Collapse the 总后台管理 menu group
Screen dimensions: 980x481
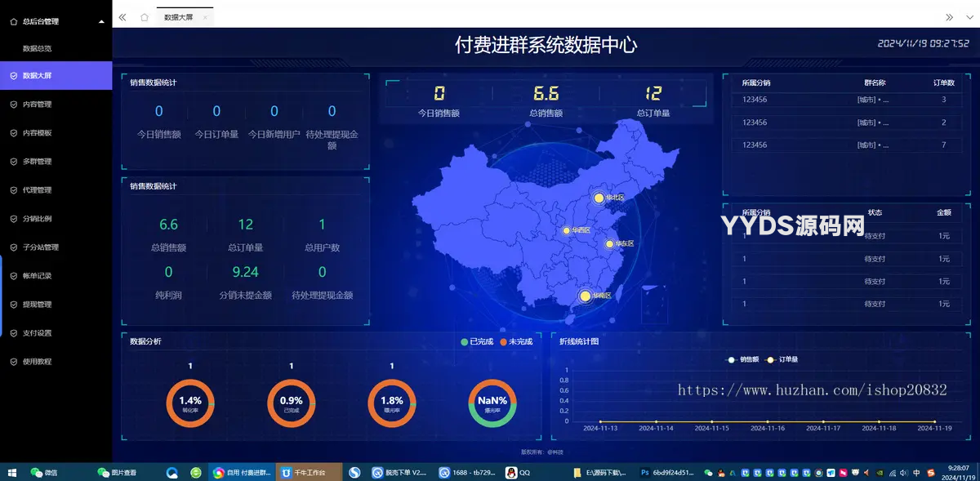pyautogui.click(x=101, y=22)
